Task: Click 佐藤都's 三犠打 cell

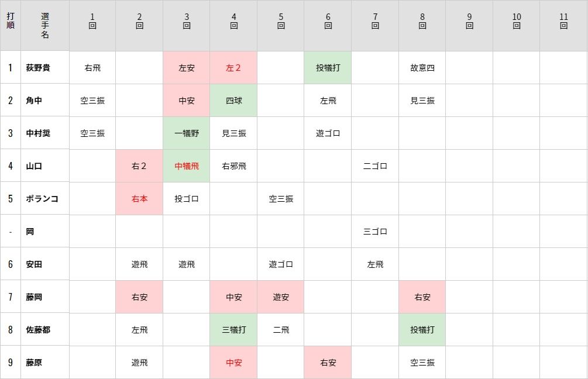Action: pyautogui.click(x=233, y=330)
